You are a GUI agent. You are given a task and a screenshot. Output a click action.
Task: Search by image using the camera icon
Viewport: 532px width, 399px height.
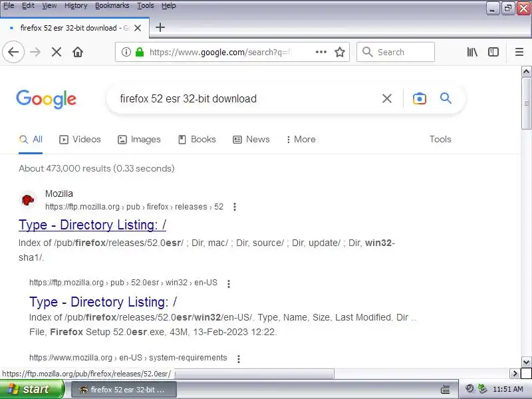point(420,98)
